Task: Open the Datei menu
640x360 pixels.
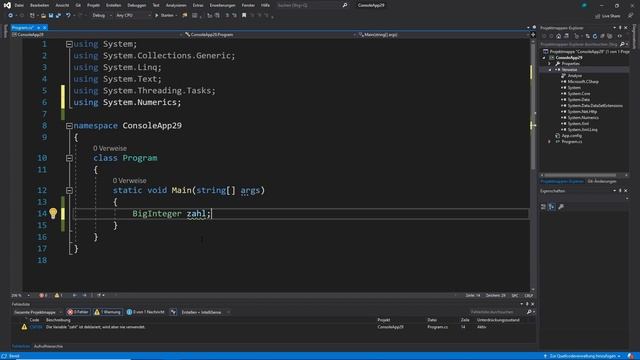Action: 19,5
